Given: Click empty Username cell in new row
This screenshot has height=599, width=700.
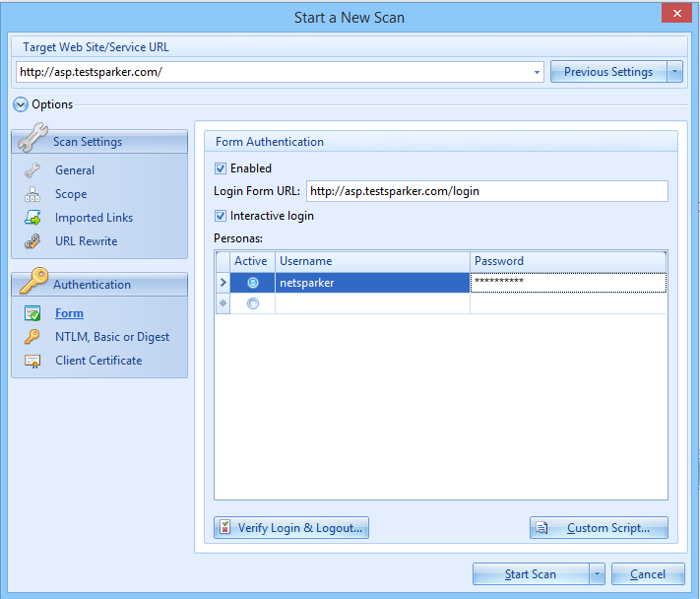Looking at the screenshot, I should [372, 303].
